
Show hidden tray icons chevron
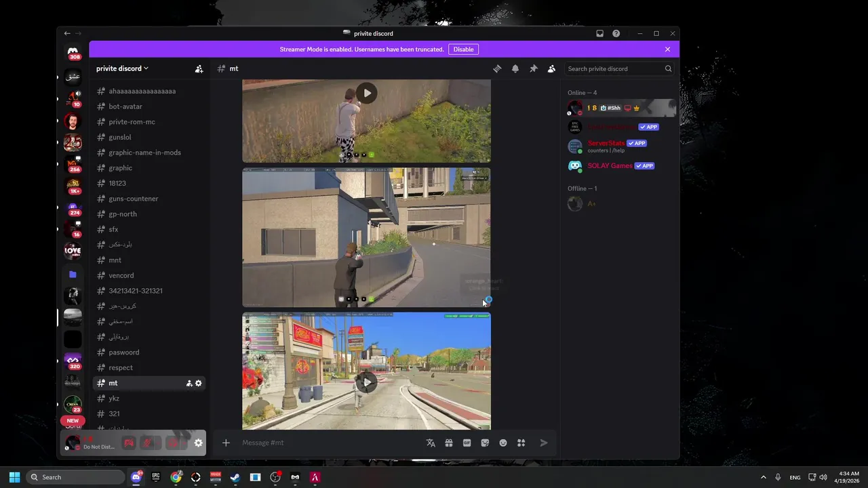tap(763, 477)
